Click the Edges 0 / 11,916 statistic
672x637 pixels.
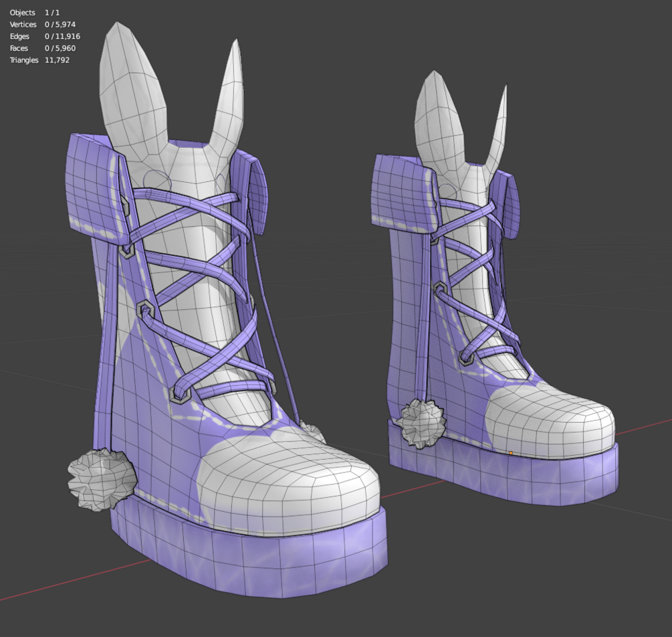coord(45,36)
